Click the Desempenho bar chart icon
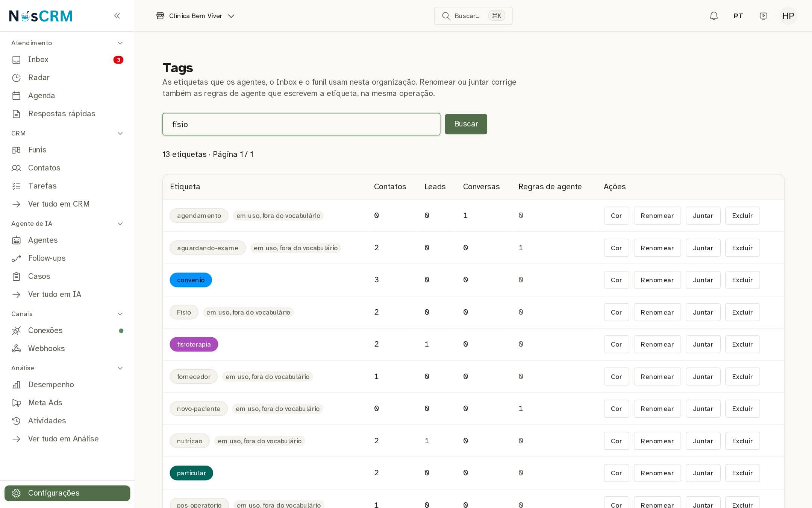Screen dimensions: 812x508 coord(16,385)
